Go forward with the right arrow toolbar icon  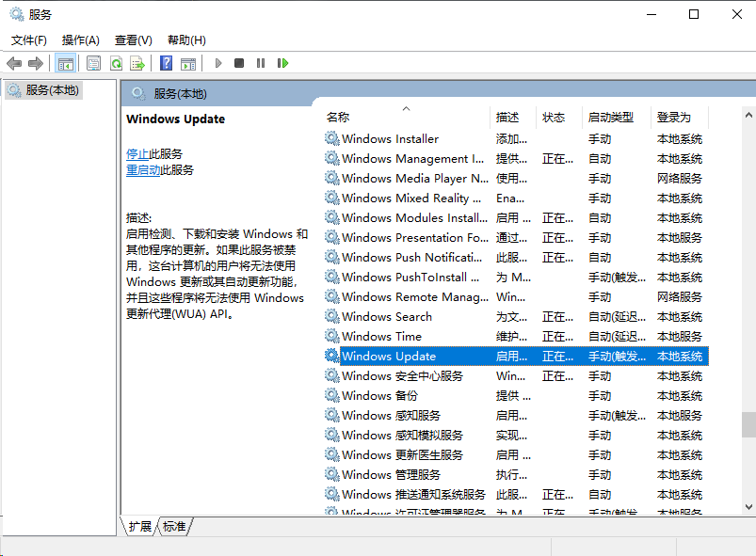pos(36,63)
